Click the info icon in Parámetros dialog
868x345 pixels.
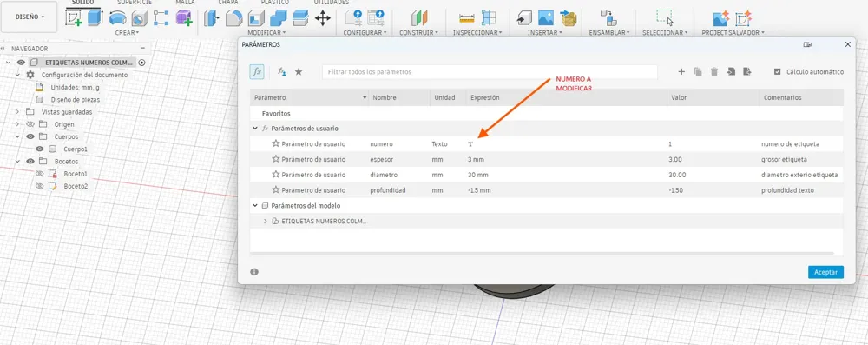(x=254, y=272)
